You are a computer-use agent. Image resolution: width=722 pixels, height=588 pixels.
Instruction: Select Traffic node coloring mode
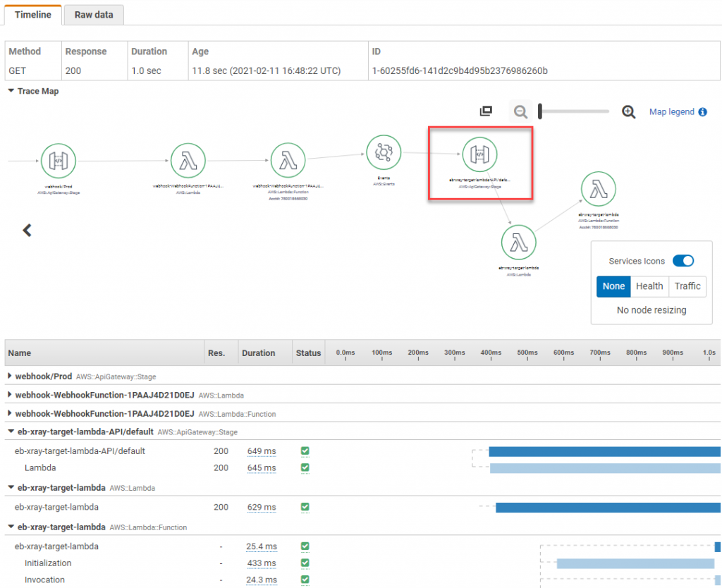click(687, 286)
